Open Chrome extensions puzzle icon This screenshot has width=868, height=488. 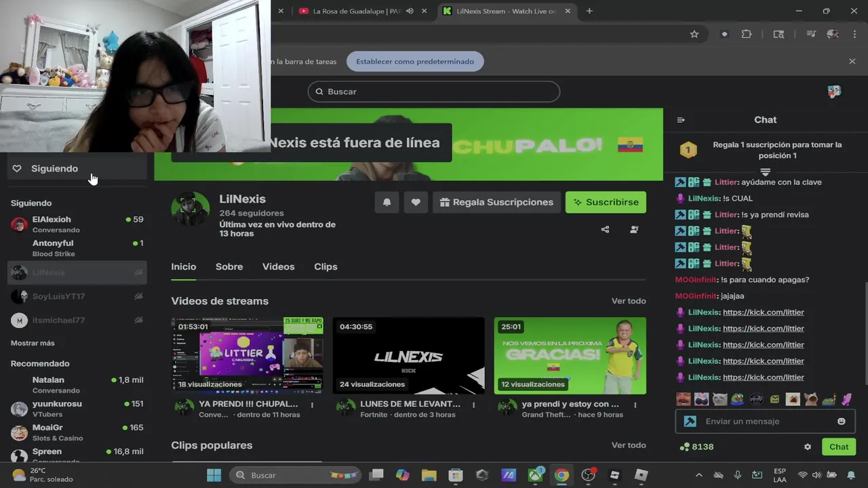747,34
